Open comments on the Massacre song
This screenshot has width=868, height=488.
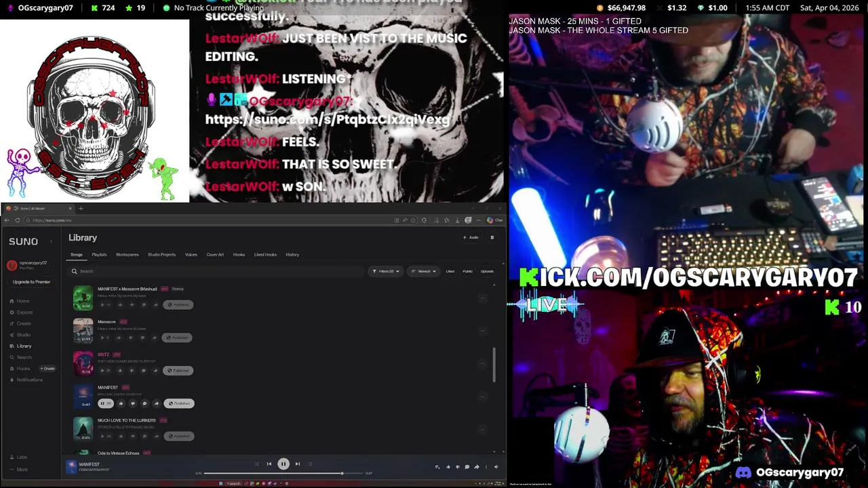coord(142,338)
